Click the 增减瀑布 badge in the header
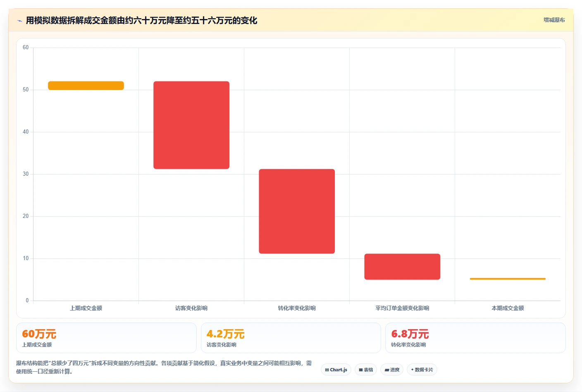 [554, 20]
